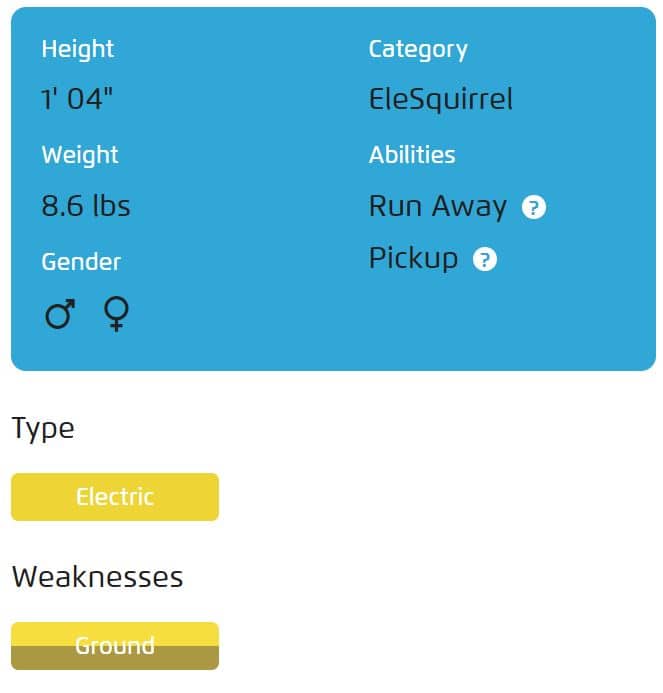Image resolution: width=663 pixels, height=693 pixels.
Task: Click the Weight label
Action: pyautogui.click(x=80, y=155)
